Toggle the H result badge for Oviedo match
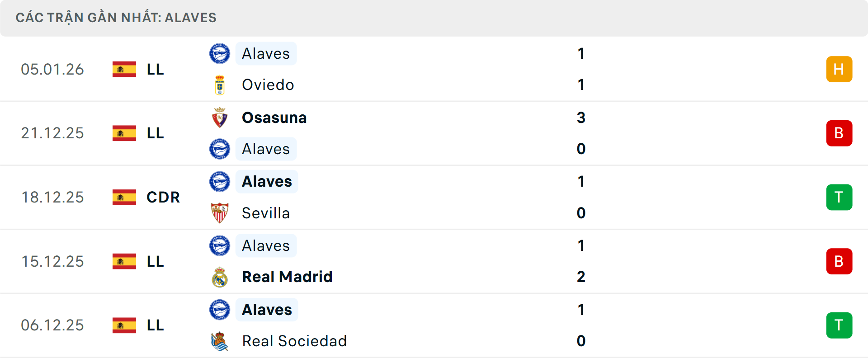868x358 pixels. tap(839, 69)
